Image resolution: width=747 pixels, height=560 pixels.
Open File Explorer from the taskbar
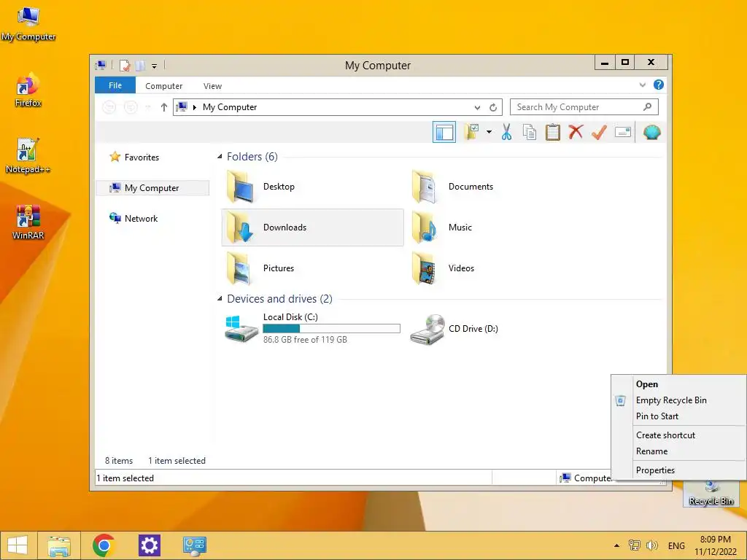coord(59,545)
